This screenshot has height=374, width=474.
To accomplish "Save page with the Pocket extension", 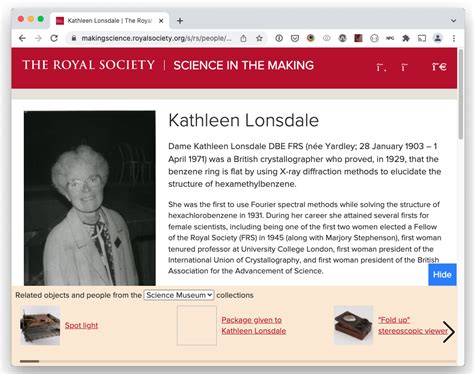I will [x=295, y=38].
